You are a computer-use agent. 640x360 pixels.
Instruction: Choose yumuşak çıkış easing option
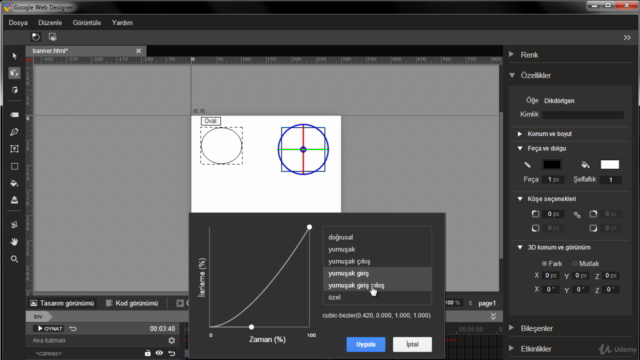point(377,261)
